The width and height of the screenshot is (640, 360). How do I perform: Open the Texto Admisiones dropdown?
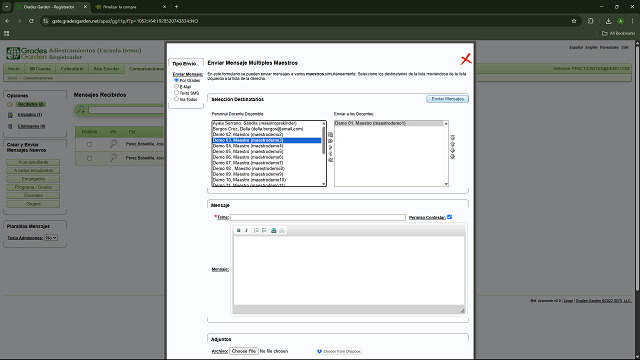pyautogui.click(x=51, y=238)
